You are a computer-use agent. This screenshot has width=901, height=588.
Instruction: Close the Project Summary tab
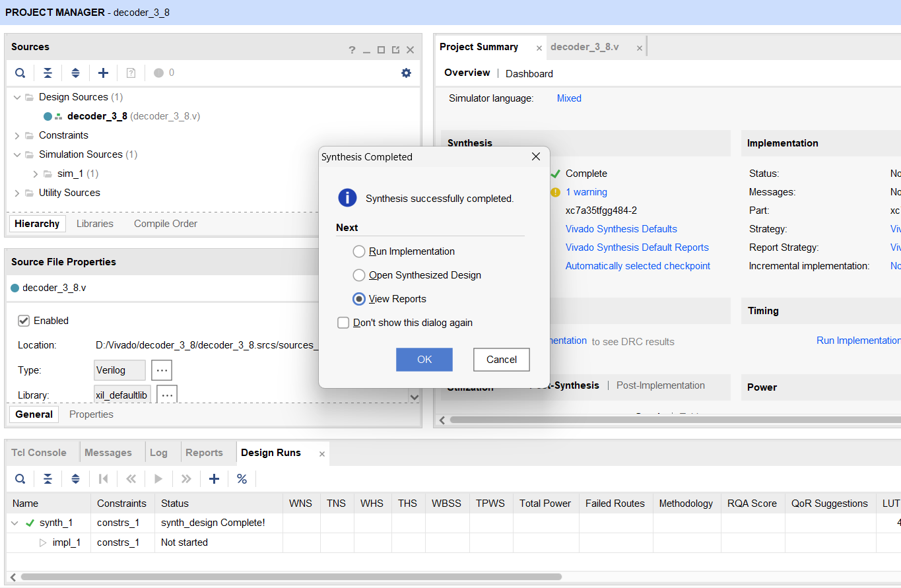point(539,48)
